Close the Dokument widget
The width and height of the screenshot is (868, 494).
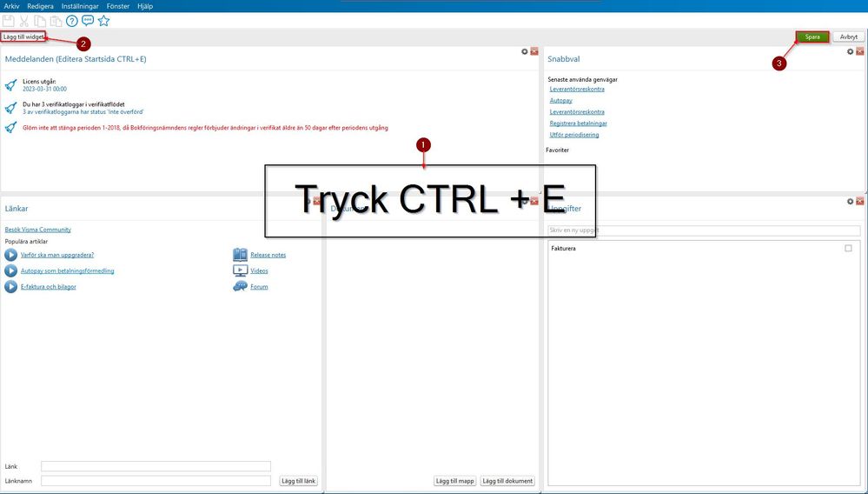click(x=534, y=202)
